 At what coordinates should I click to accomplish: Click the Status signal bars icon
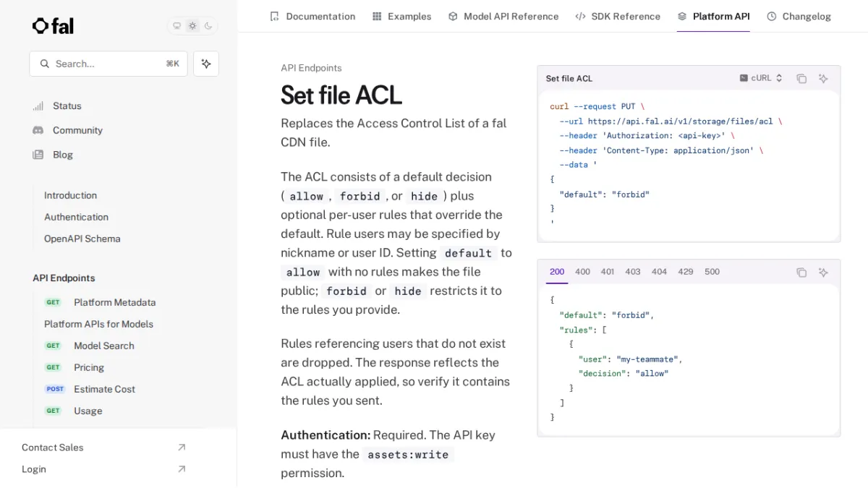[38, 106]
